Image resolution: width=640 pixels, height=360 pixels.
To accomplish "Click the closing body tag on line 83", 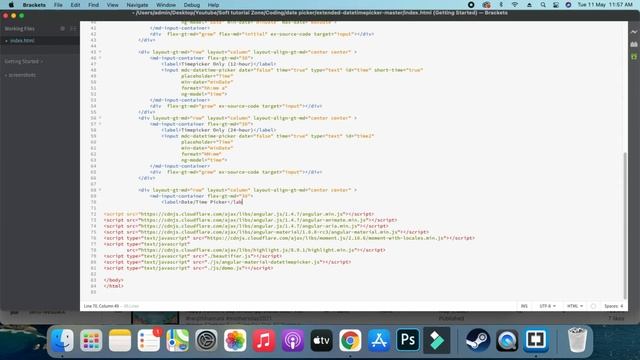I will tap(113, 280).
